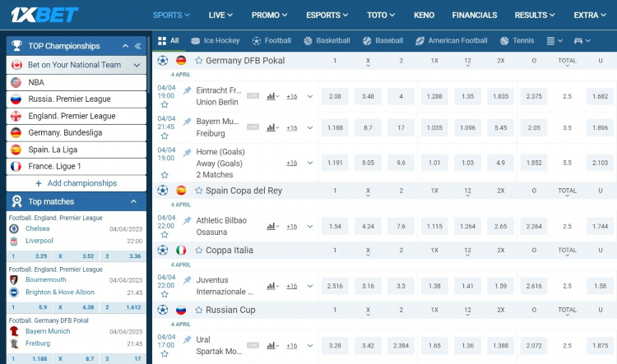Pin the Bayern Munich vs Freiburg match

188,122
